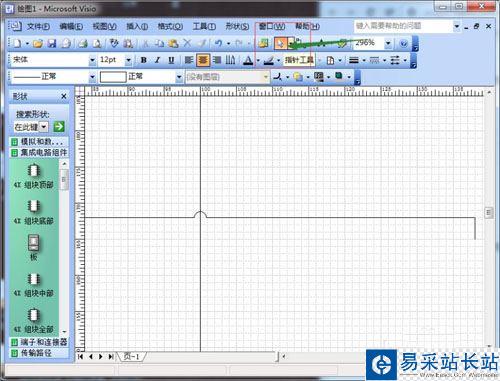Click the Print icon
500x381 pixels.
[x=83, y=43]
